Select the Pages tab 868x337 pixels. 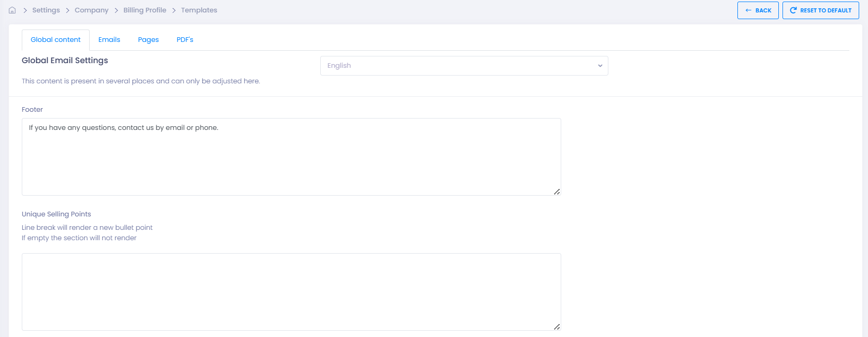tap(148, 40)
